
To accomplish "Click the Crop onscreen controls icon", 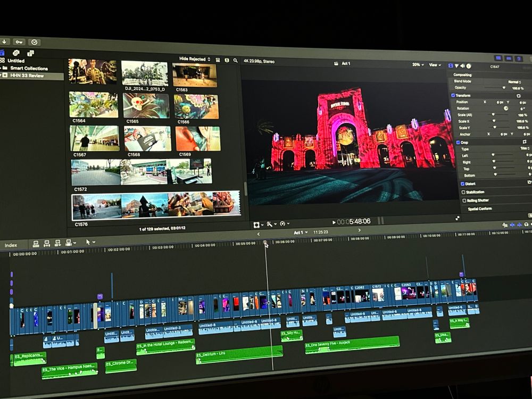I will (x=524, y=142).
